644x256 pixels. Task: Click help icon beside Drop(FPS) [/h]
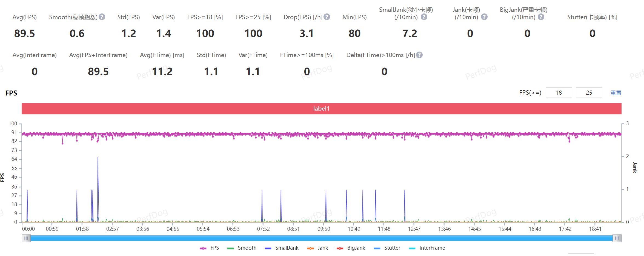point(327,17)
